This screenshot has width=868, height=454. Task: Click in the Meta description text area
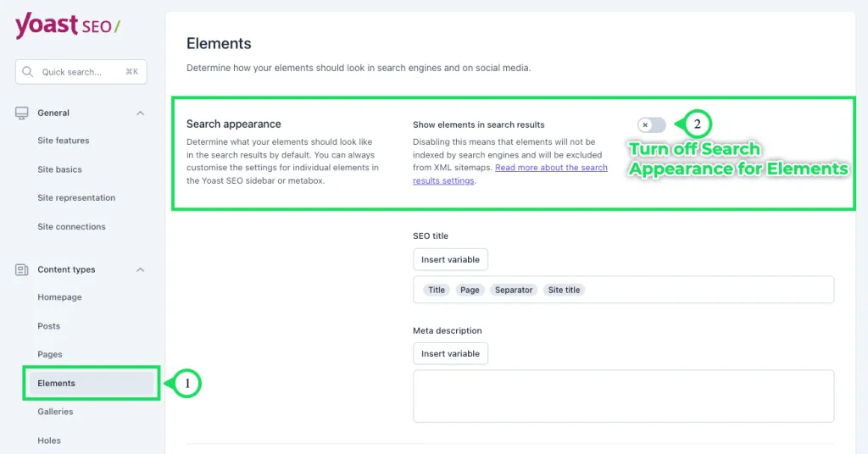[x=623, y=396]
